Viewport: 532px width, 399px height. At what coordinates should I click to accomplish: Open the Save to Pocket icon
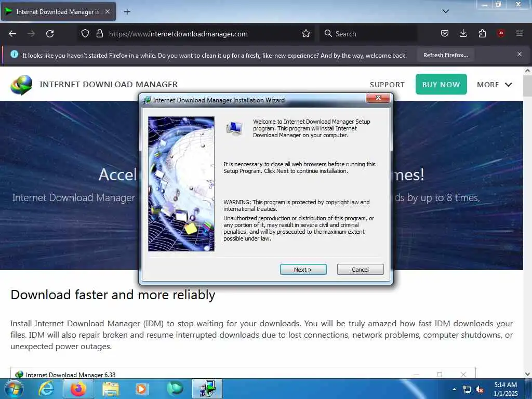[x=445, y=33]
